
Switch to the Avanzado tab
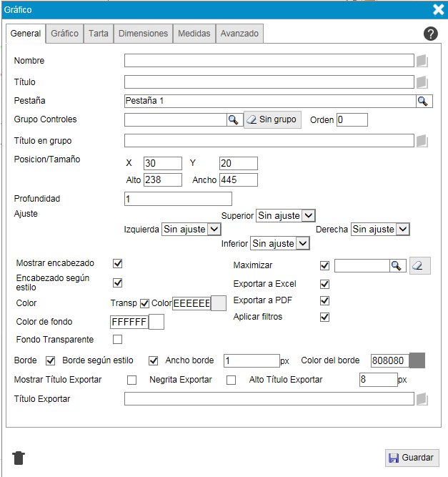239,34
